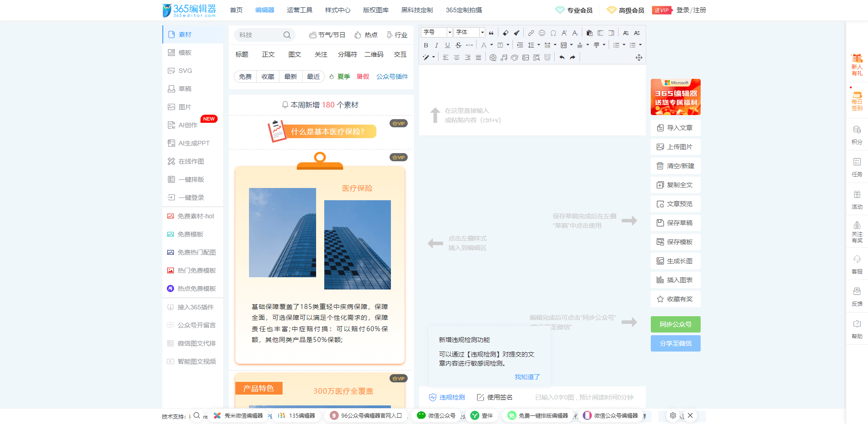Toggle strikethrough formatting
This screenshot has height=424, width=868.
458,45
